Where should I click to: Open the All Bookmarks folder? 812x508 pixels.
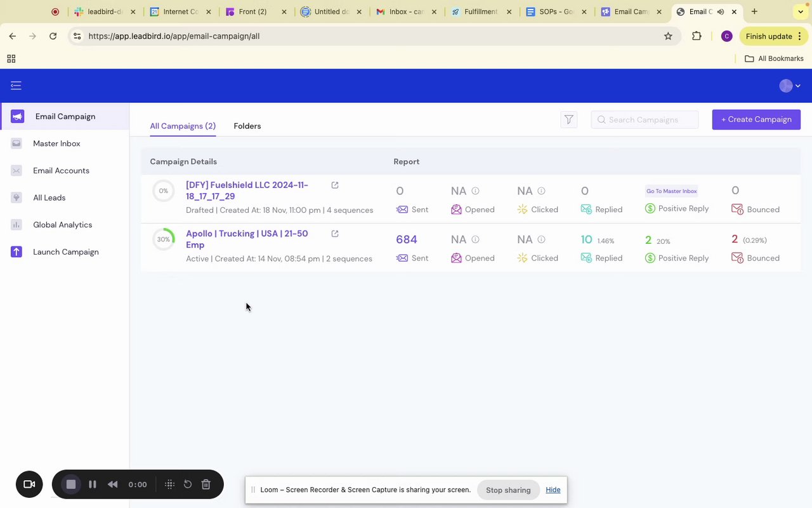[774, 58]
